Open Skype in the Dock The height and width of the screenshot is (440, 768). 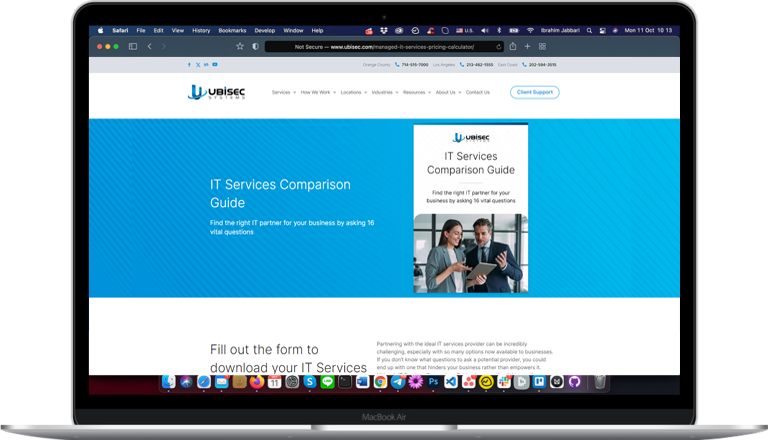[x=310, y=382]
